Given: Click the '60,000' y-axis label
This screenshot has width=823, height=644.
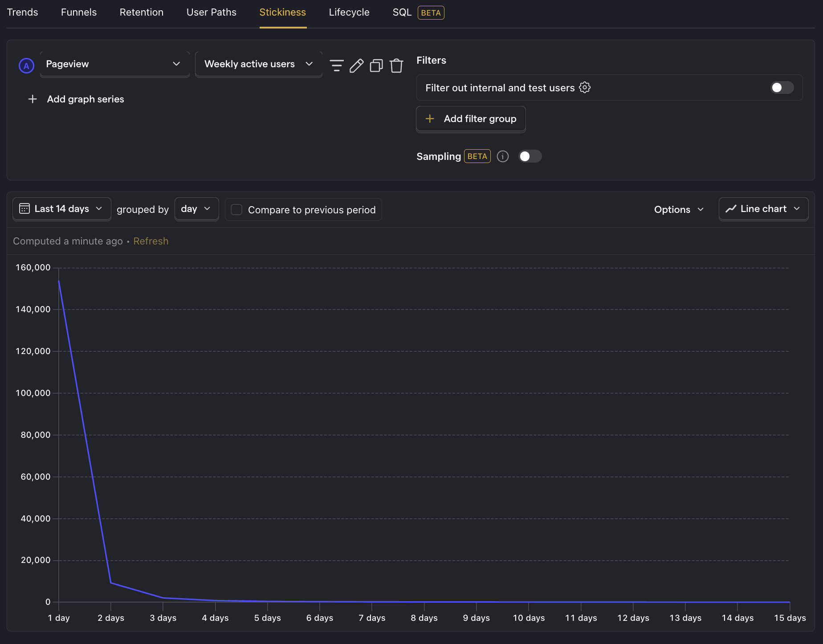Looking at the screenshot, I should (36, 477).
